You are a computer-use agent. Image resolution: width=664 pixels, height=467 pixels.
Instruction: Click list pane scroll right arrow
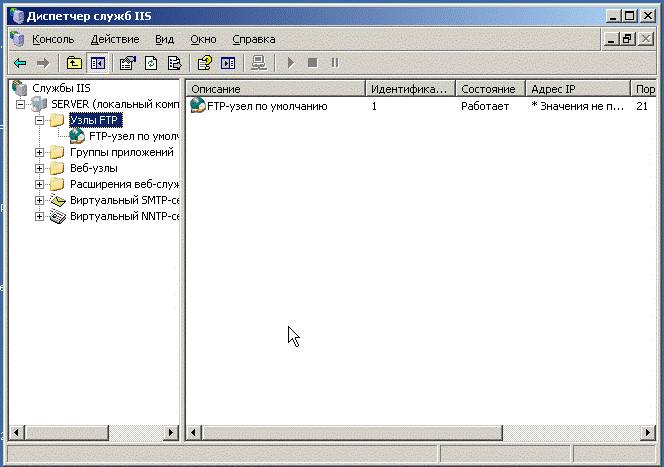coord(647,433)
